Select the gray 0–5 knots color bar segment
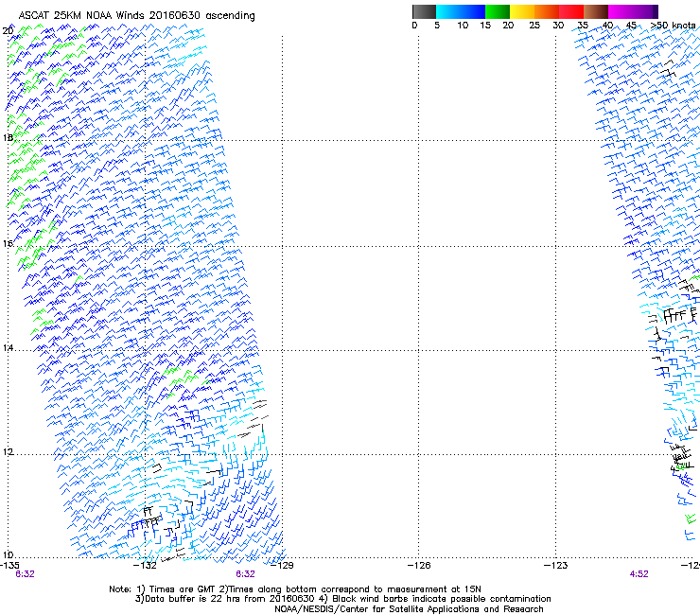This screenshot has width=700, height=615. point(424,11)
